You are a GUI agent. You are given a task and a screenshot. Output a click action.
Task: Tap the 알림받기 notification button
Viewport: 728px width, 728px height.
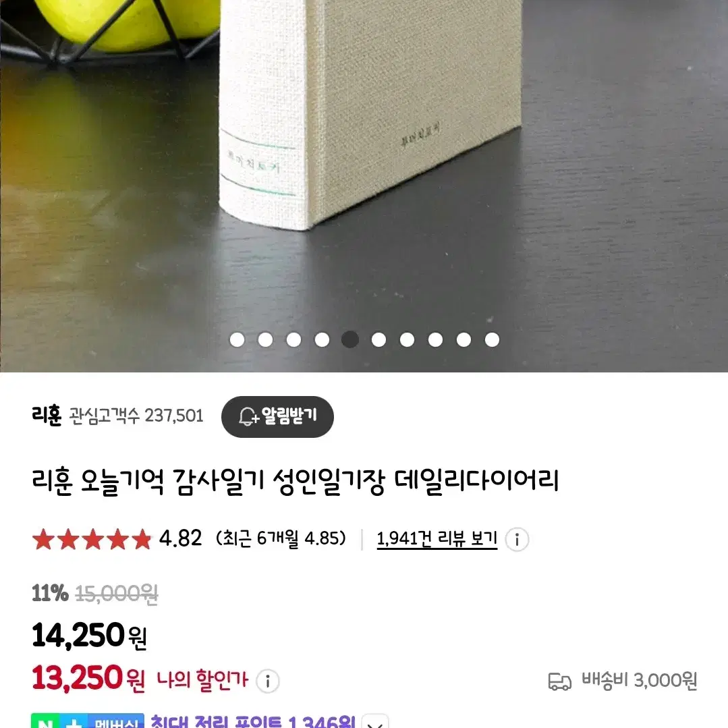pyautogui.click(x=277, y=416)
